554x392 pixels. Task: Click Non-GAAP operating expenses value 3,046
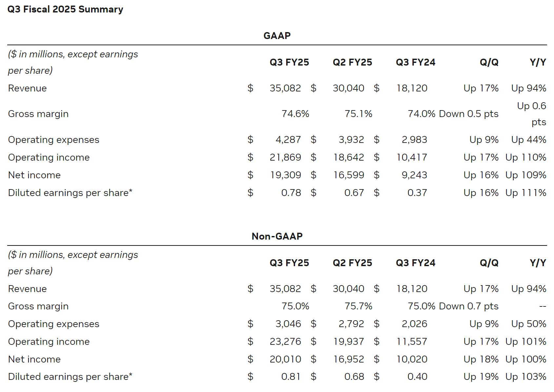pyautogui.click(x=288, y=324)
